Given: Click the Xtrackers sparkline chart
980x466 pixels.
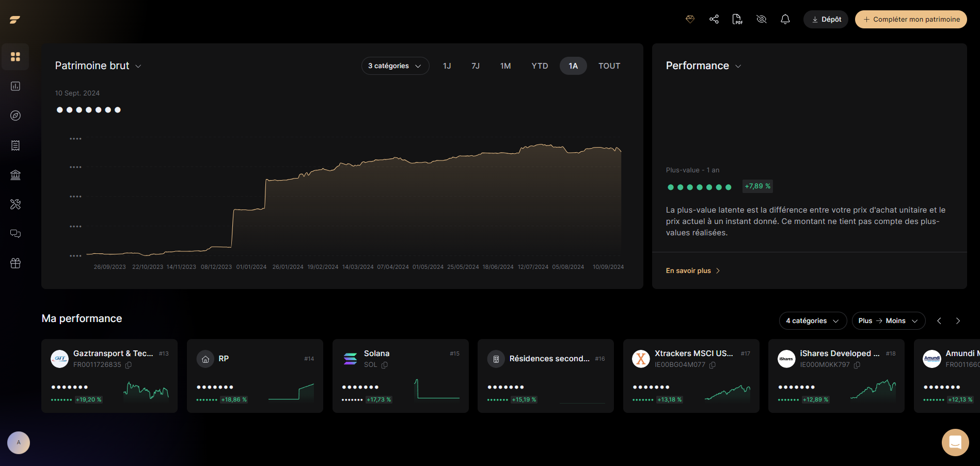Looking at the screenshot, I should click(728, 392).
